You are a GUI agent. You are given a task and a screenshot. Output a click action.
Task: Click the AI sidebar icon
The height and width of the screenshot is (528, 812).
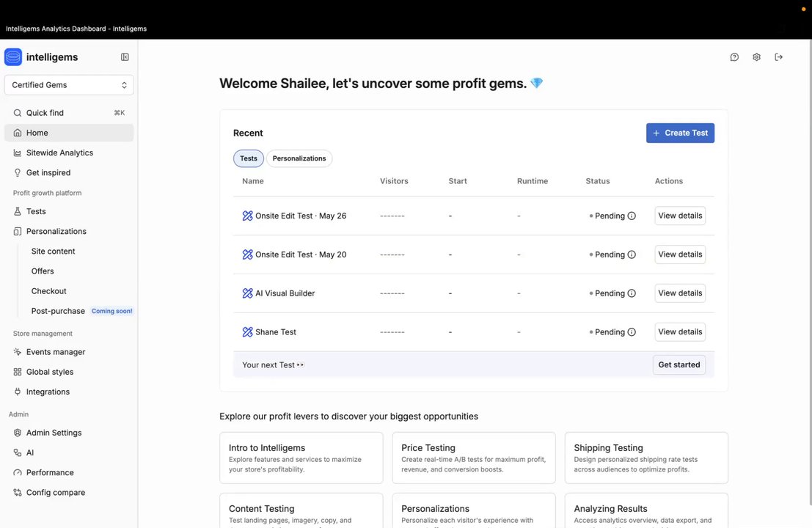point(18,452)
